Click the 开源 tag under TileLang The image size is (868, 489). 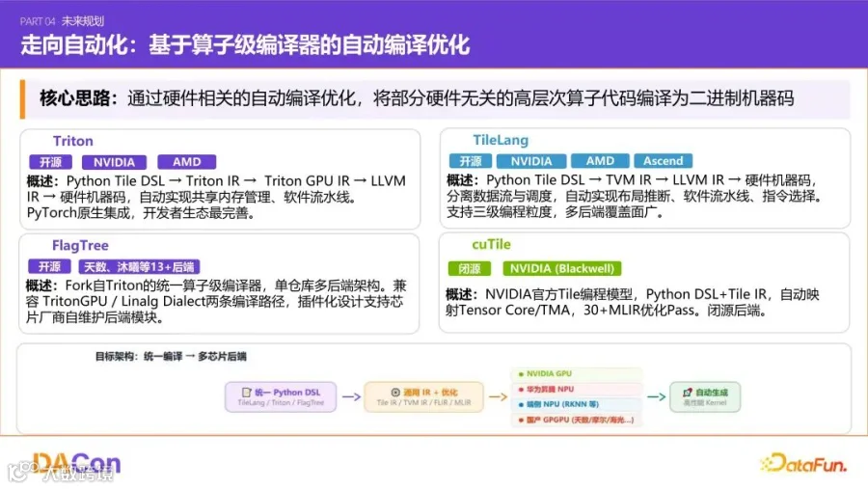pos(470,161)
